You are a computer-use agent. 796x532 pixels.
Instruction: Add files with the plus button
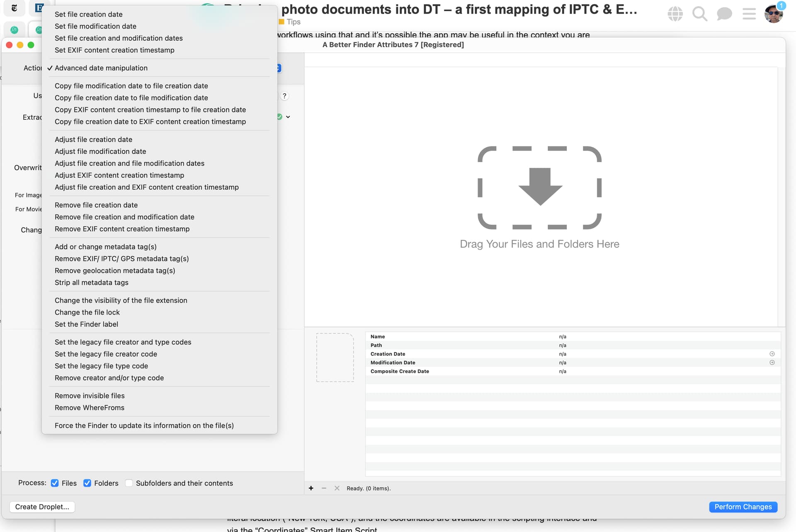[x=311, y=488]
